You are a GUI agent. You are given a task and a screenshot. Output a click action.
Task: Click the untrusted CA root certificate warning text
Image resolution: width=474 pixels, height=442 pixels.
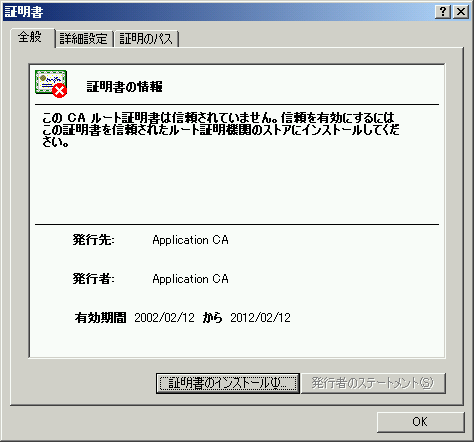click(221, 130)
